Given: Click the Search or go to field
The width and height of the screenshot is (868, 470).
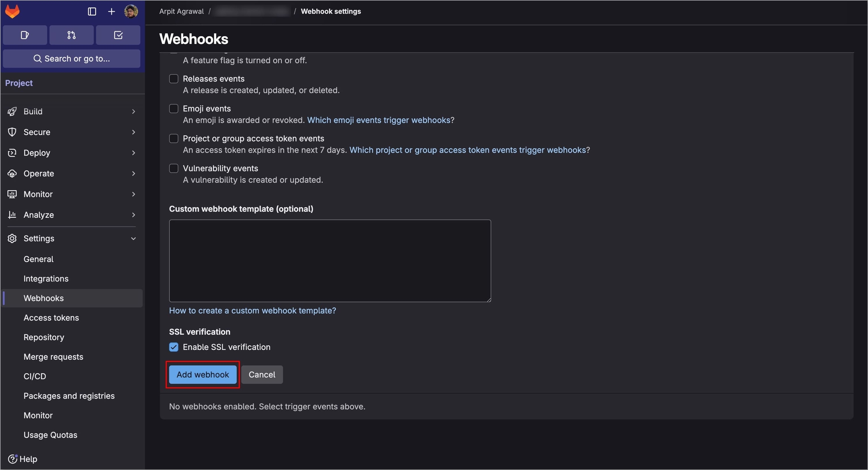Looking at the screenshot, I should (72, 59).
